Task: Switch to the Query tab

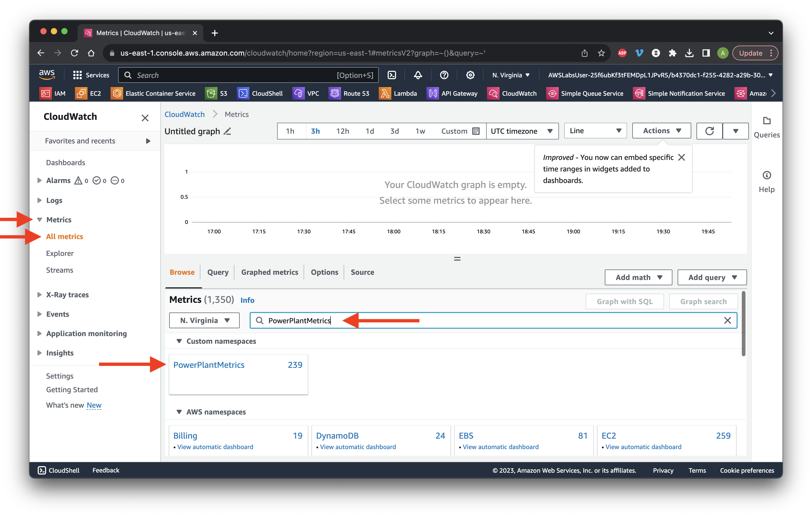Action: 217,272
